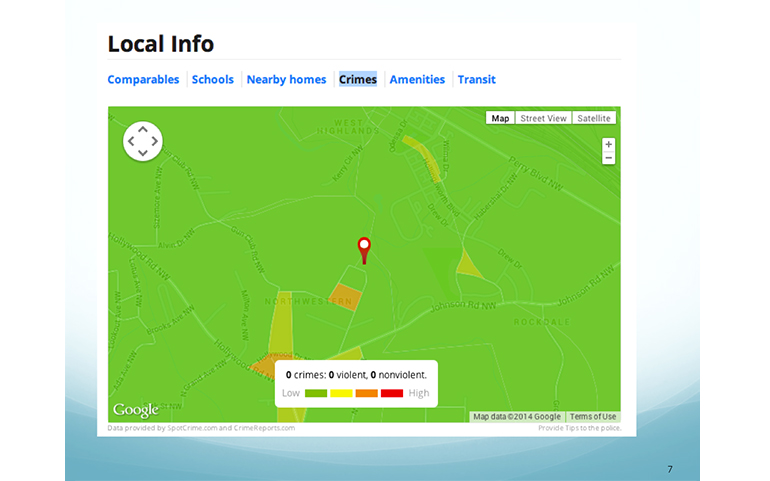The image size is (770, 481).
Task: Zoom in with the plus button
Action: point(608,145)
